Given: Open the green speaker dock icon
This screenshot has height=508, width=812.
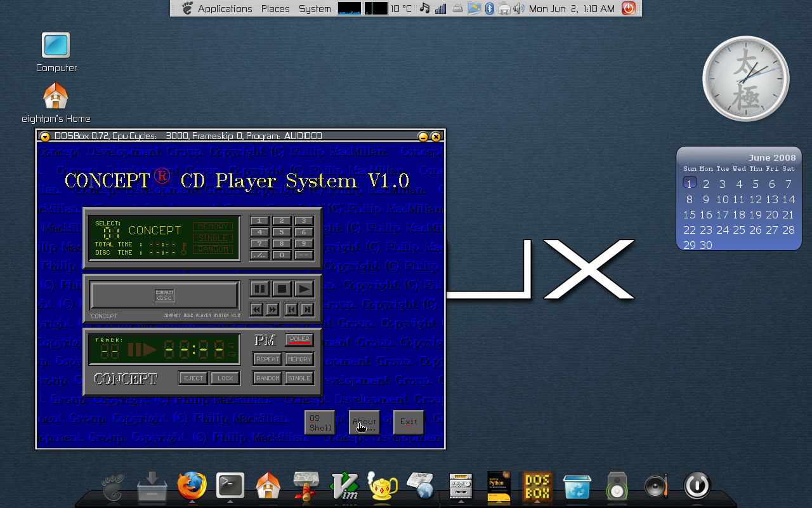Looking at the screenshot, I should [x=617, y=486].
